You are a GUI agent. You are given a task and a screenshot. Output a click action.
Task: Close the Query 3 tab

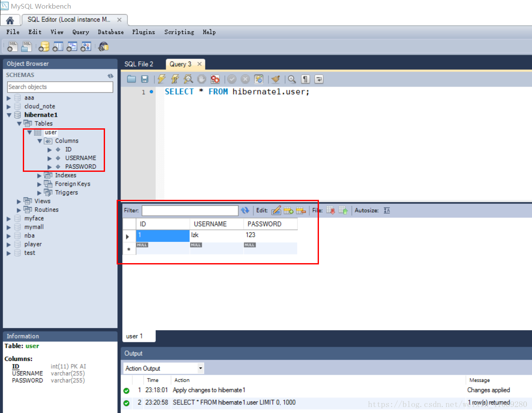click(x=199, y=64)
